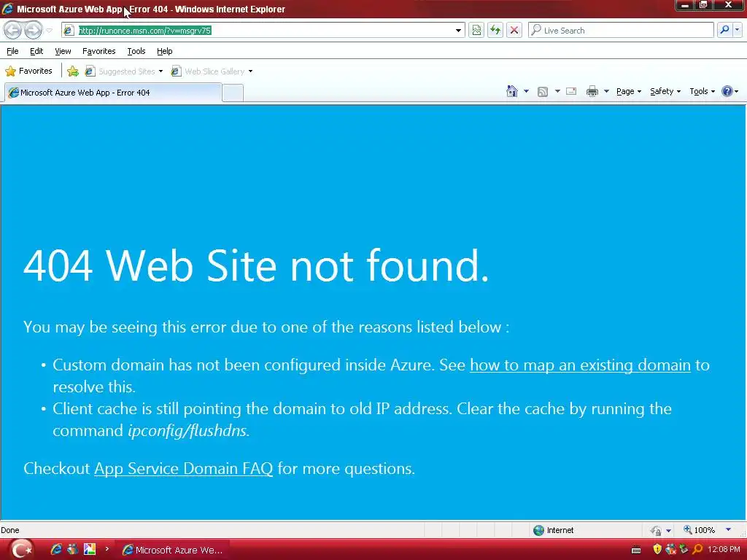Click the keyboard icon in system tray
The height and width of the screenshot is (560, 747).
coord(636,550)
